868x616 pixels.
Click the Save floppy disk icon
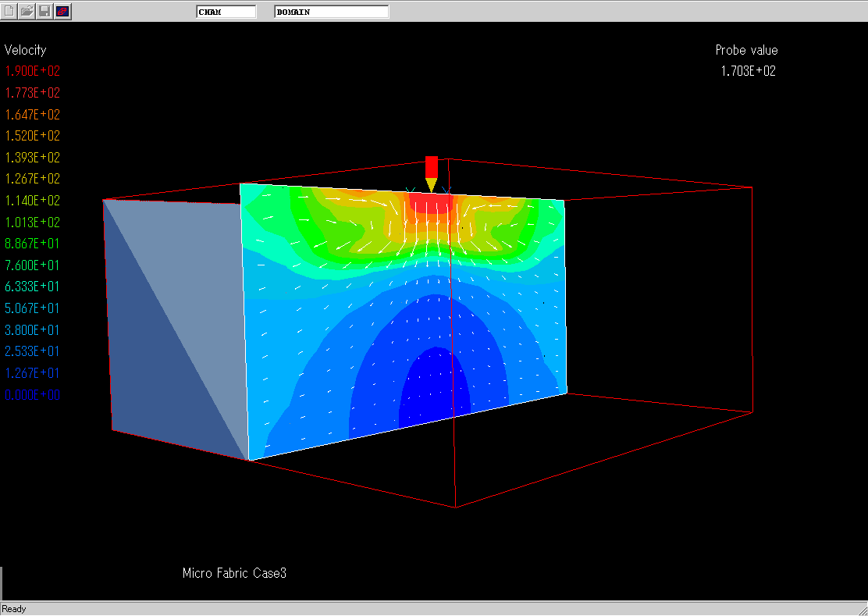click(x=44, y=11)
